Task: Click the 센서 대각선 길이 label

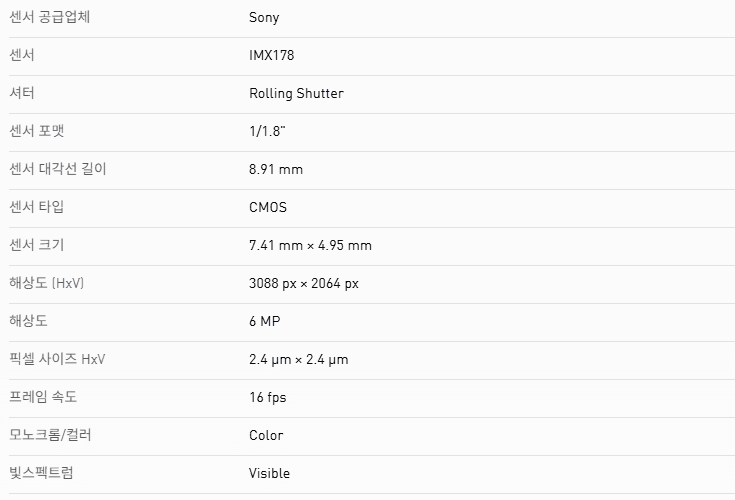Action: (x=57, y=169)
